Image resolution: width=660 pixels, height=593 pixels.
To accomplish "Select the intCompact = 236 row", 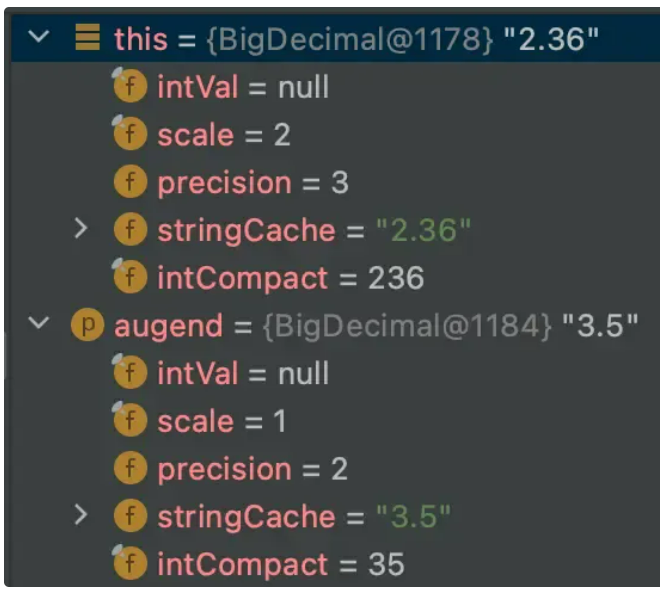I will tap(335, 277).
